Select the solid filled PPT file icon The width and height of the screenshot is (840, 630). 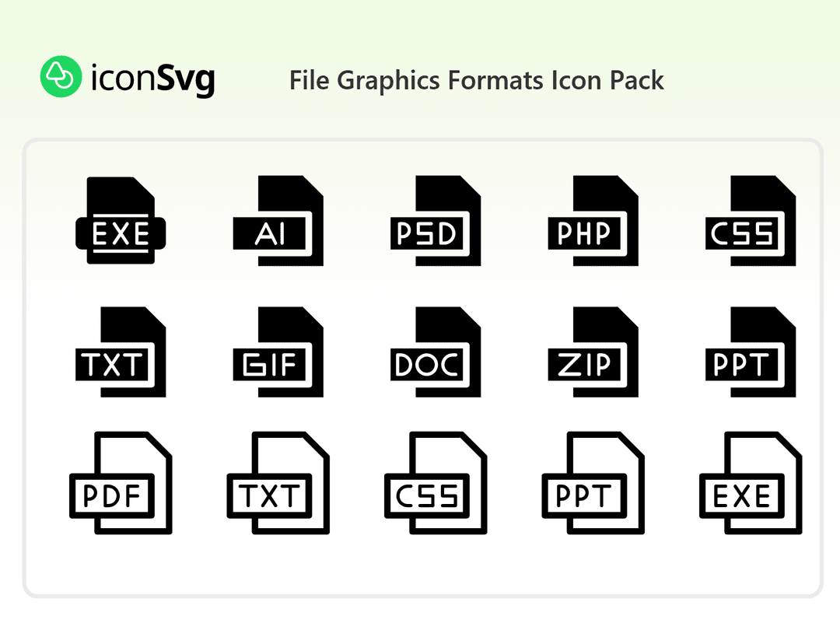click(x=751, y=352)
